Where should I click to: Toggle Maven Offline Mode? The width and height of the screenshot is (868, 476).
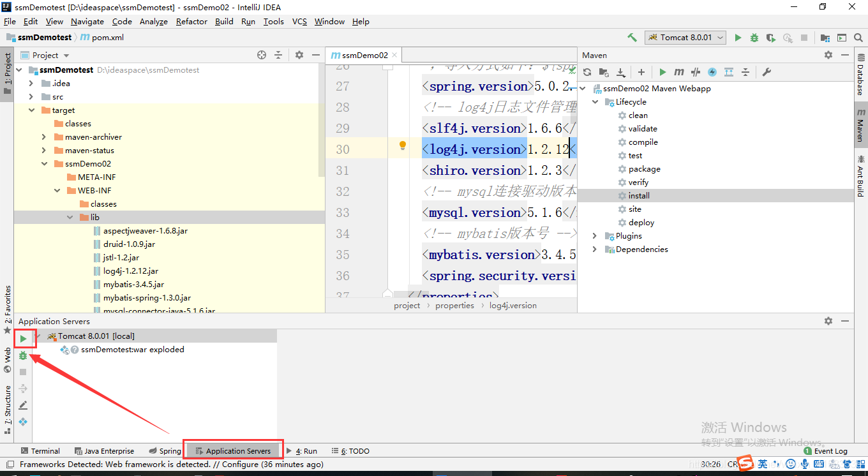[712, 72]
